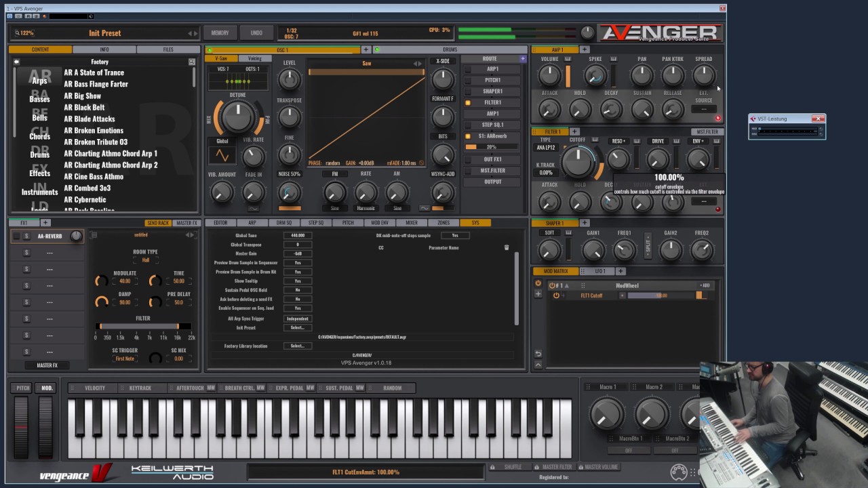
Task: Toggle FILTER1 route checkbox
Action: (x=468, y=103)
